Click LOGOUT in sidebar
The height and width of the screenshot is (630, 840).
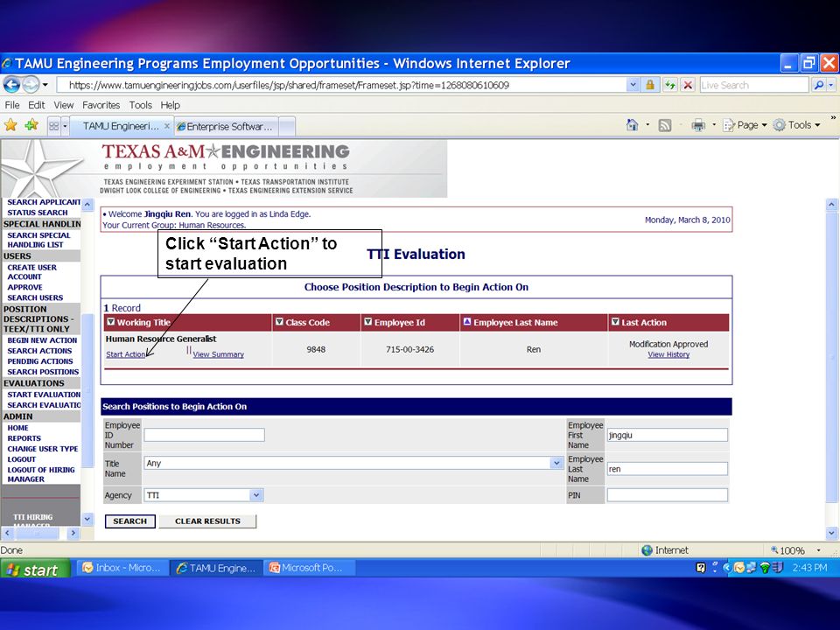point(21,459)
